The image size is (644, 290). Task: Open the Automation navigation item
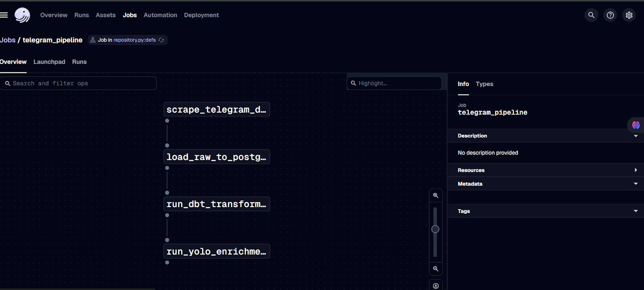tap(160, 15)
